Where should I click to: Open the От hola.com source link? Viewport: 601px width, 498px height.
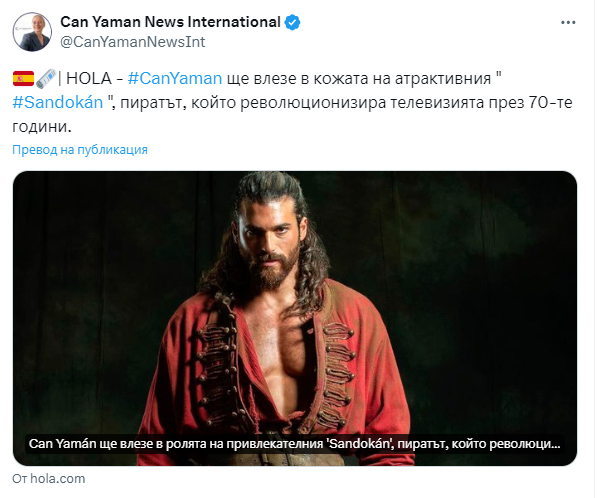point(49,478)
